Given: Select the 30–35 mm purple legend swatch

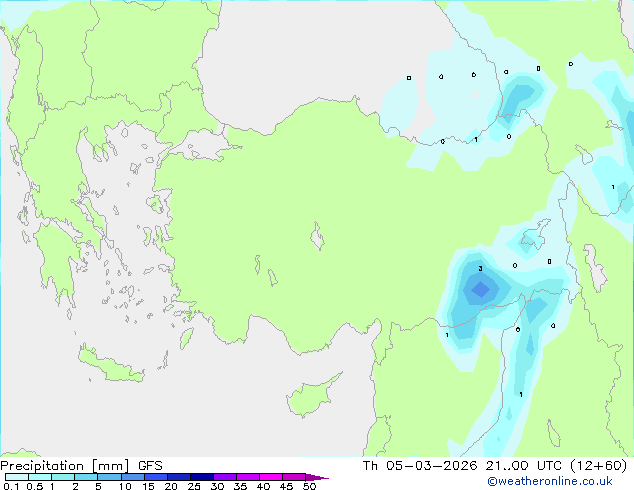Looking at the screenshot, I should pyautogui.click(x=224, y=477).
